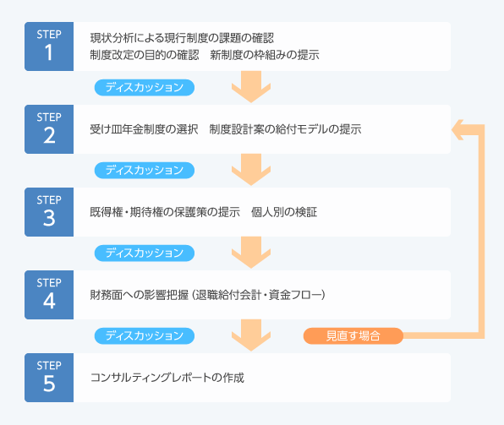Click the text 現状分析による現行制度の課題の確認
Image resolution: width=504 pixels, height=425 pixels.
[182, 38]
